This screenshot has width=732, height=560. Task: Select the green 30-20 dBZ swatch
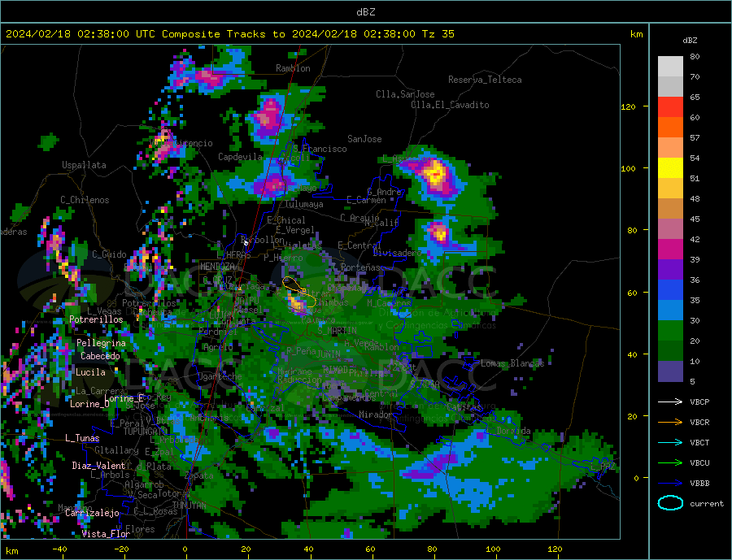pyautogui.click(x=670, y=331)
